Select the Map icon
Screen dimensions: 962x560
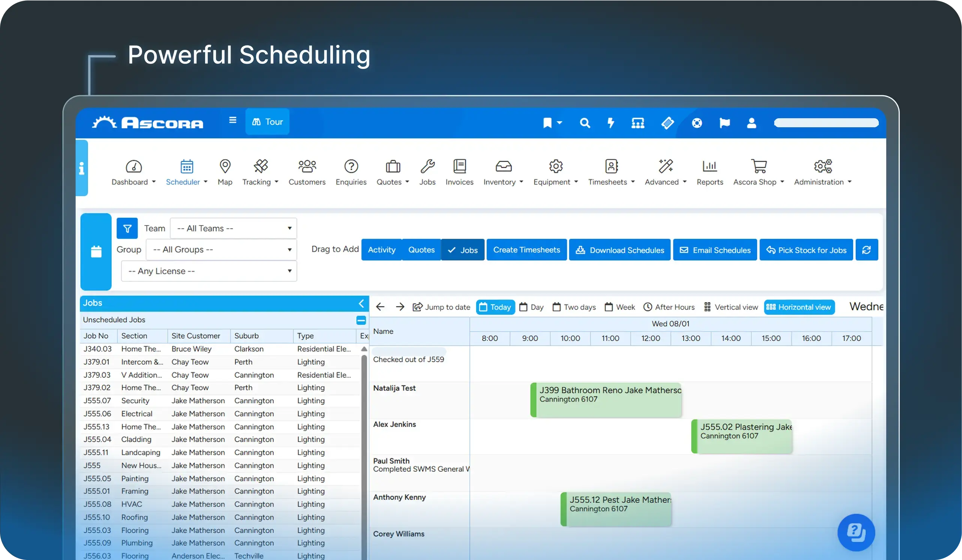click(225, 172)
